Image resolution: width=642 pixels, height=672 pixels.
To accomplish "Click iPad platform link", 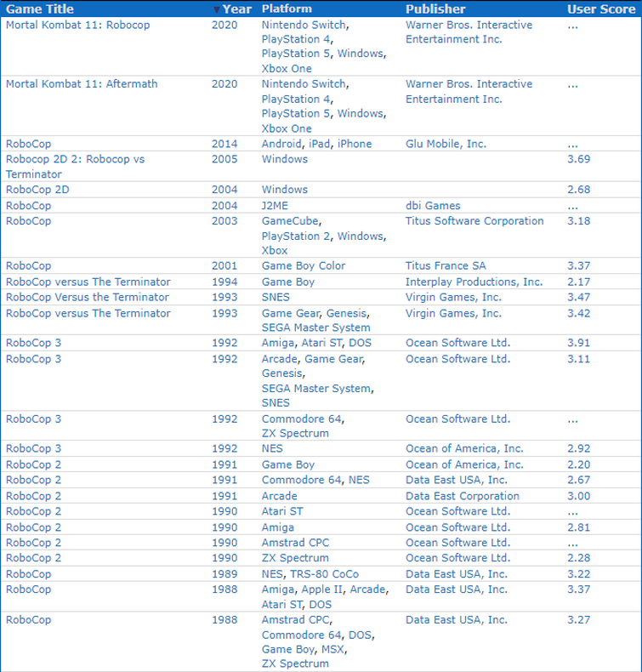I will [320, 144].
